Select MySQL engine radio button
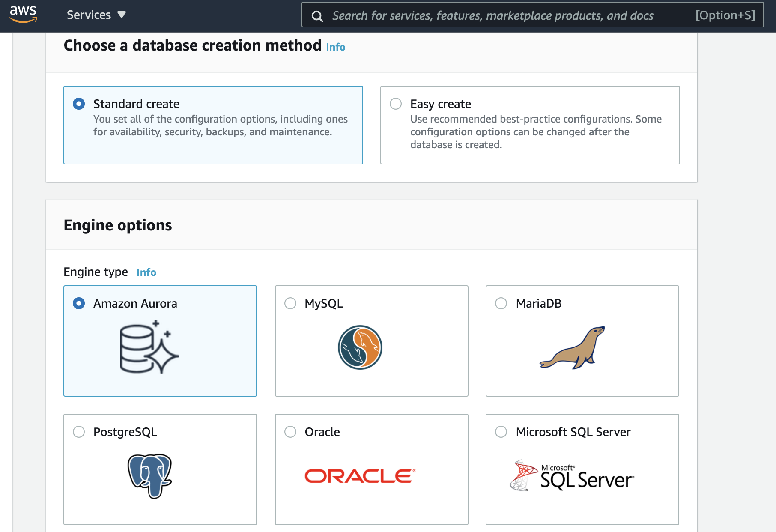Viewport: 776px width, 532px height. 290,303
